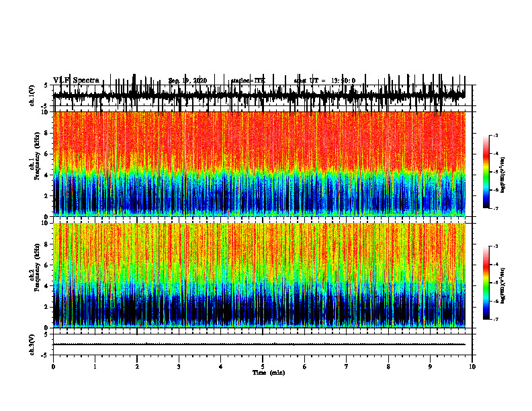Screen dimensions: 532x411
Task: Click the time axis tick label "10"
Action: tap(472, 367)
